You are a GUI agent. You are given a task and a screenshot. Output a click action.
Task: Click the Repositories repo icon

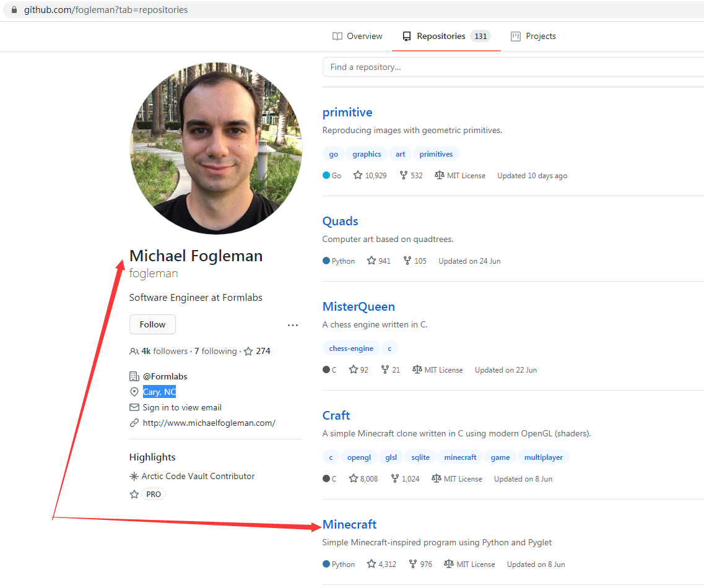pyautogui.click(x=407, y=37)
